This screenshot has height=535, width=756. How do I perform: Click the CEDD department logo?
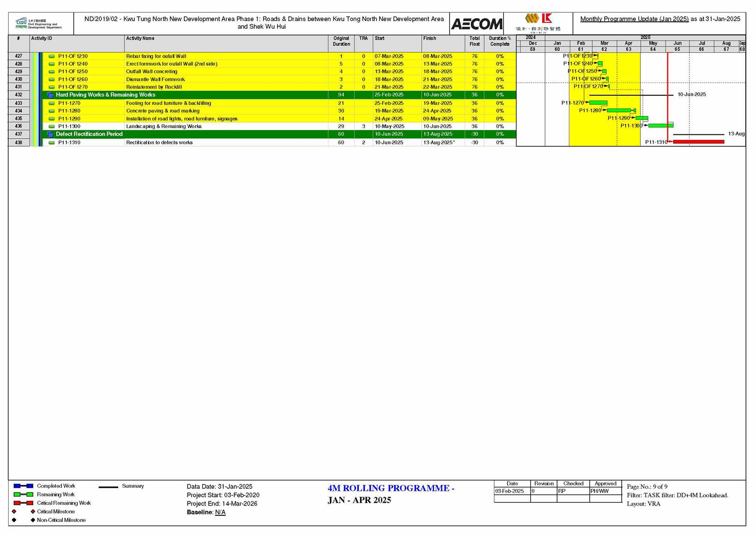[x=38, y=23]
